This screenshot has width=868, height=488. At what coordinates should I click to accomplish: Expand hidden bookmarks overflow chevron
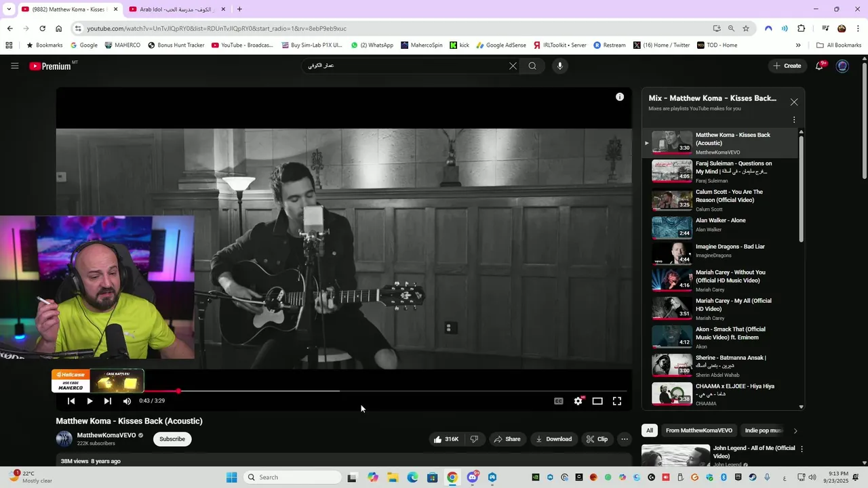pos(798,45)
